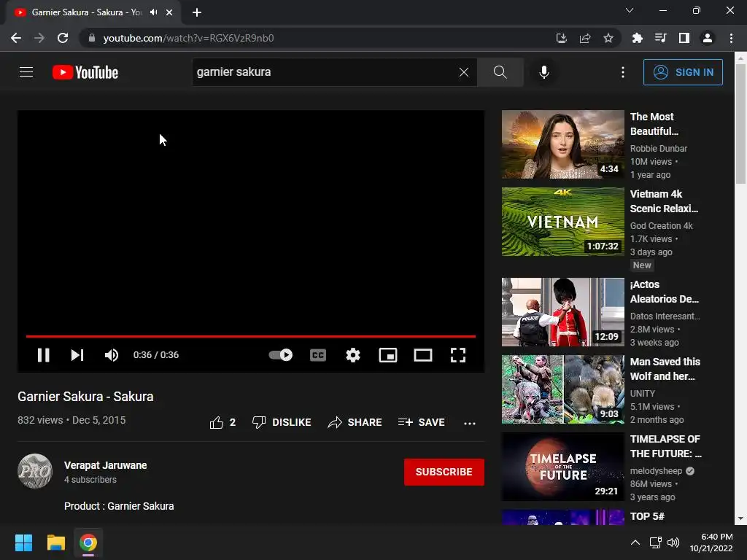This screenshot has width=747, height=560.
Task: Open clock showing 6:40 PM
Action: [711, 542]
